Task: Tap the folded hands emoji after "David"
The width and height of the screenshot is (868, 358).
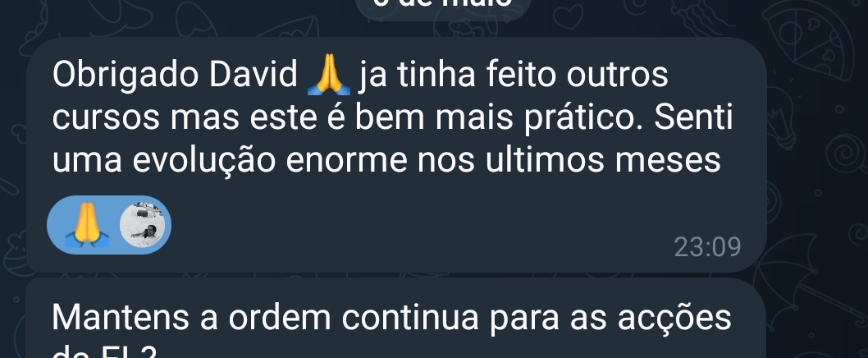Action: click(x=328, y=74)
